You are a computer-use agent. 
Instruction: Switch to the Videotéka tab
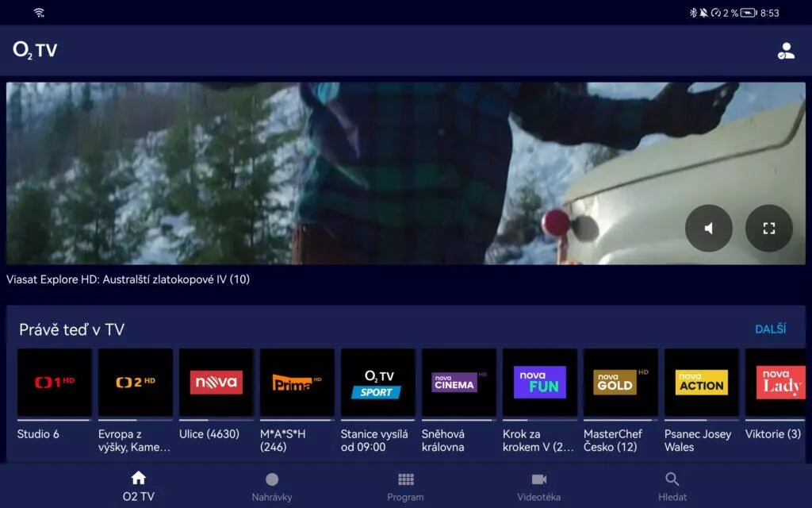539,487
